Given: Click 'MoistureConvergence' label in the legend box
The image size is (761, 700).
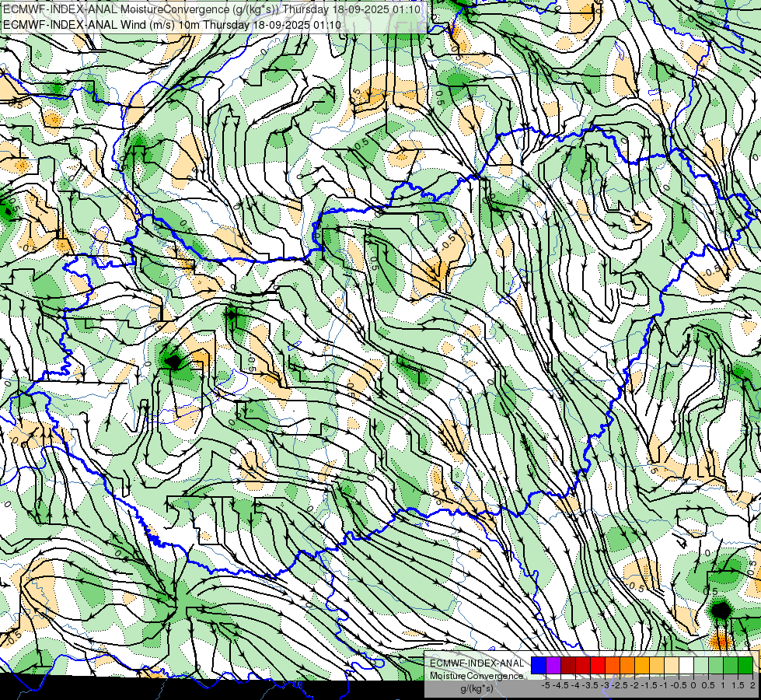Looking at the screenshot, I should [x=476, y=676].
